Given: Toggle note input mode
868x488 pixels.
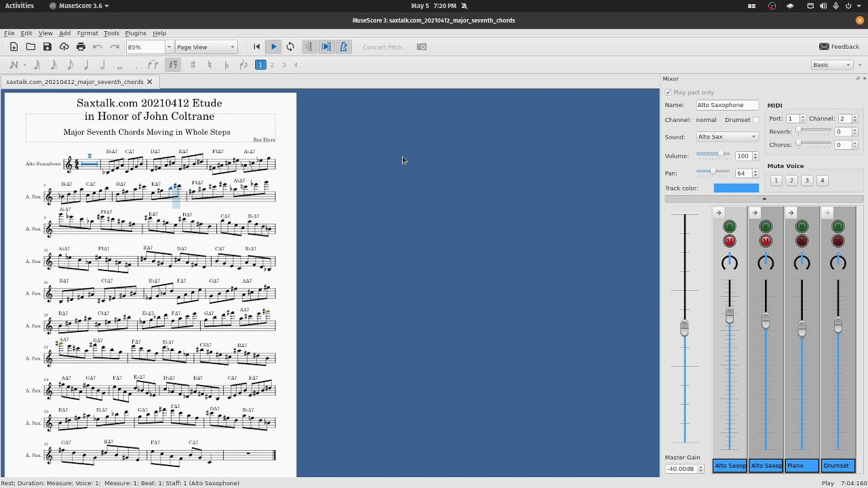Looking at the screenshot, I should (x=14, y=65).
